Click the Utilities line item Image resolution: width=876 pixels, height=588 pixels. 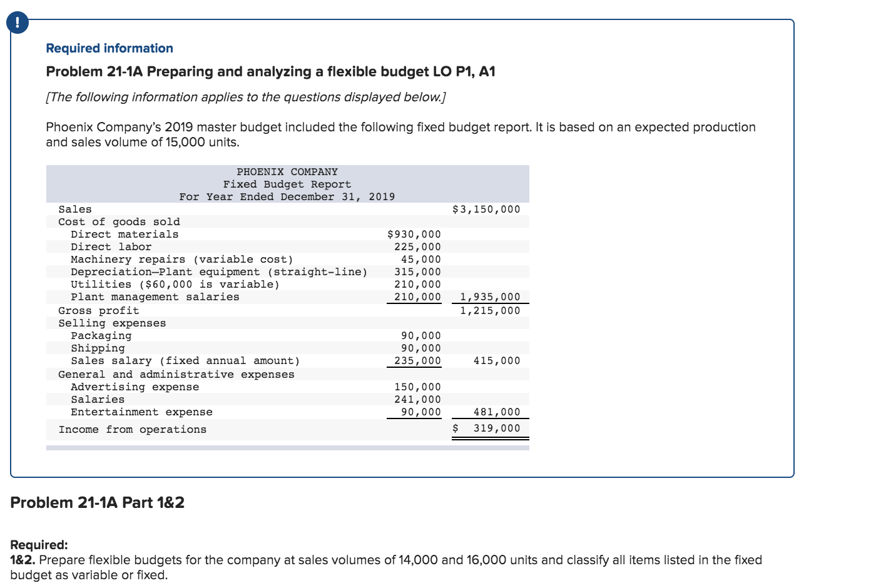pos(175,284)
